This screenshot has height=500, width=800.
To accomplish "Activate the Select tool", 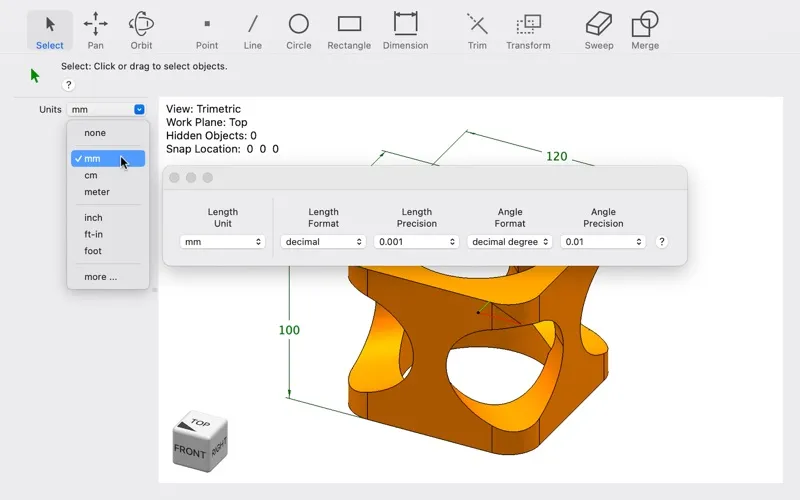I will coord(49,31).
